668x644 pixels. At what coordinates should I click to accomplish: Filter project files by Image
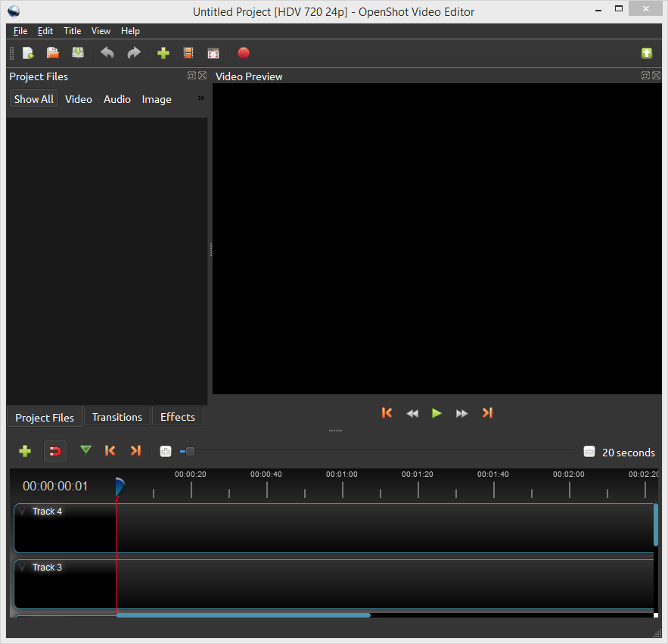[157, 99]
